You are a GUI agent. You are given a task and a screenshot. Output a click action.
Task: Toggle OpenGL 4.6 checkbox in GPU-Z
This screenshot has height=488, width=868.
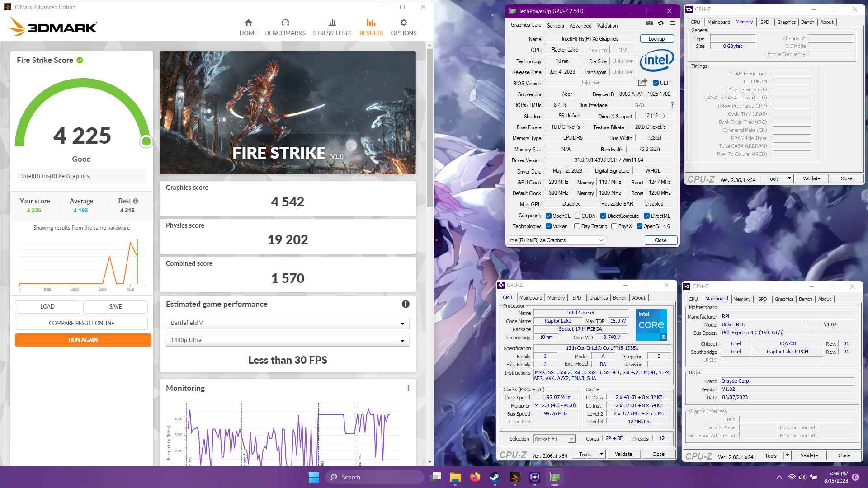click(639, 226)
